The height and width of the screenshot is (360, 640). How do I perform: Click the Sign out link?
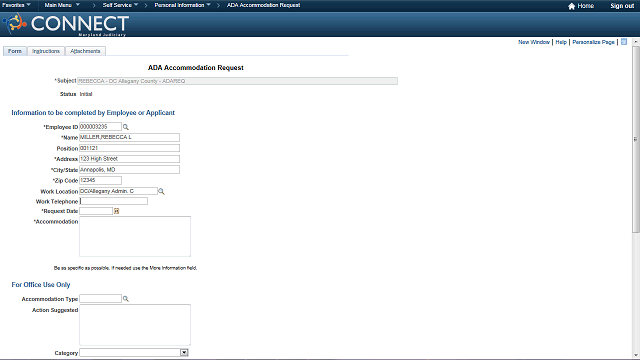(622, 6)
